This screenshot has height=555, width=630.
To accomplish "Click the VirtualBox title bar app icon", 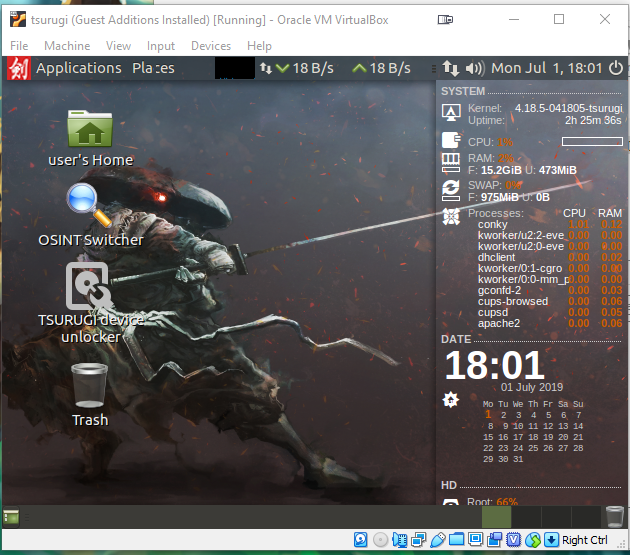I will click(x=18, y=19).
